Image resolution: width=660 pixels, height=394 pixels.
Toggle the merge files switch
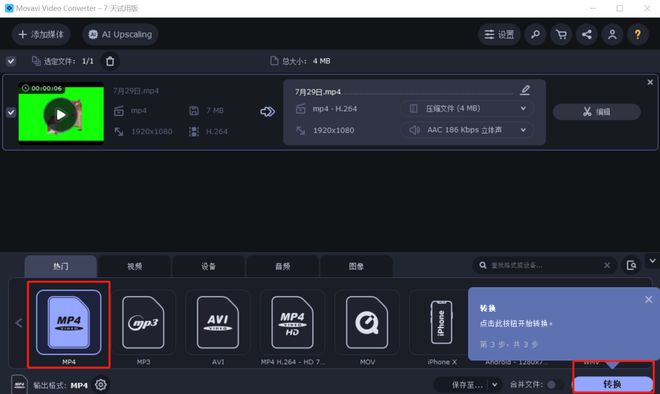tap(551, 385)
